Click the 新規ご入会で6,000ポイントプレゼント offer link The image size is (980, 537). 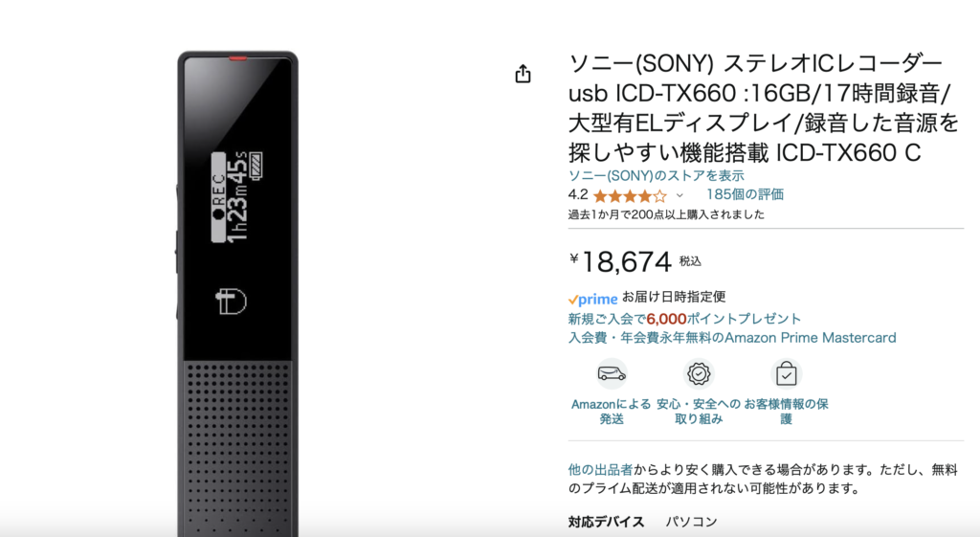point(684,319)
